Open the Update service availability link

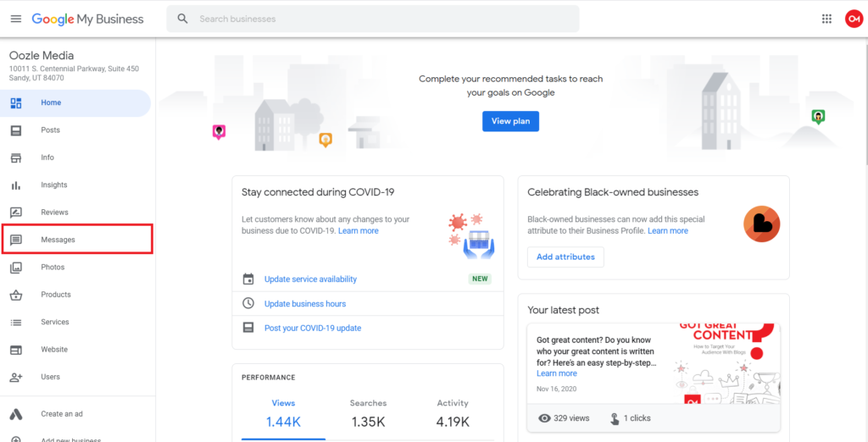point(310,279)
